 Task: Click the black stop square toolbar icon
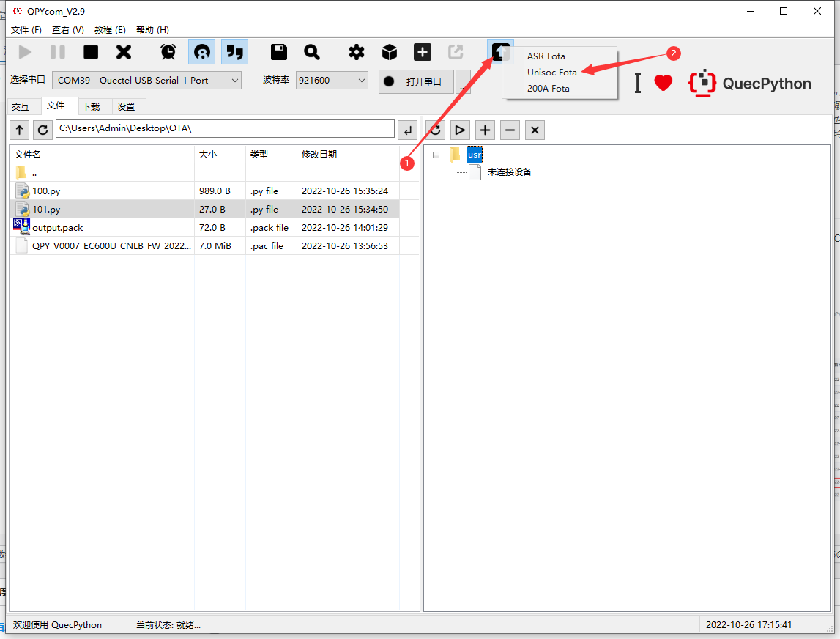coord(91,52)
